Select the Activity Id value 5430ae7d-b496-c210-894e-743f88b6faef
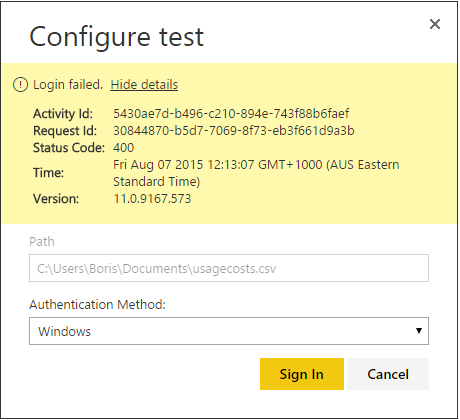This screenshot has width=460, height=420. (x=231, y=114)
